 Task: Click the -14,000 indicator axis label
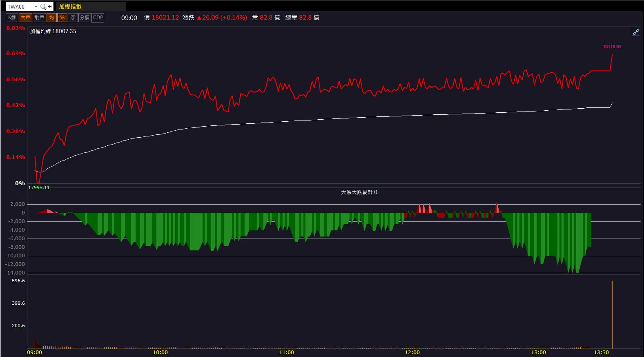point(15,273)
